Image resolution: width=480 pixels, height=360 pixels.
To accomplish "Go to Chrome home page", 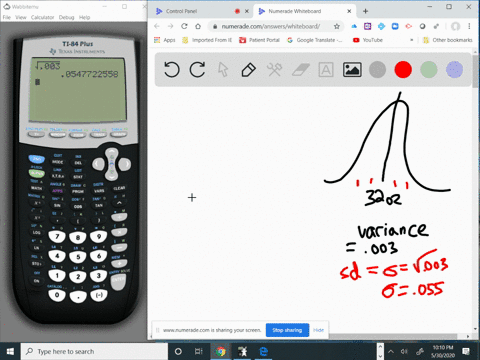I will point(198,26).
